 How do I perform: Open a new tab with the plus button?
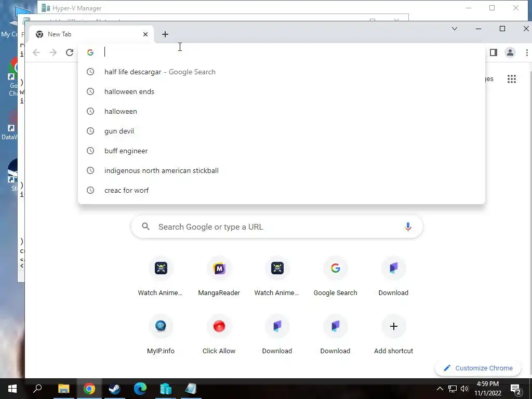(165, 34)
